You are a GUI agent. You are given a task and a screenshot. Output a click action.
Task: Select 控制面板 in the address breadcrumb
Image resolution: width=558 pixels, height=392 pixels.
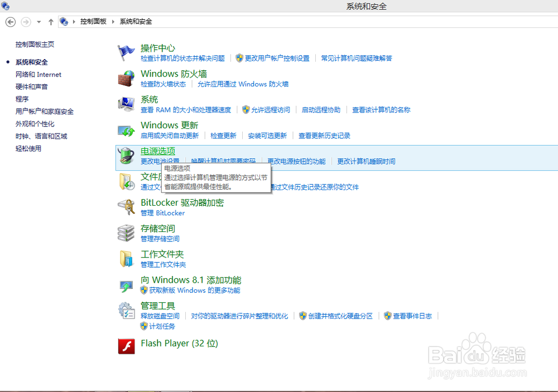[x=93, y=22]
